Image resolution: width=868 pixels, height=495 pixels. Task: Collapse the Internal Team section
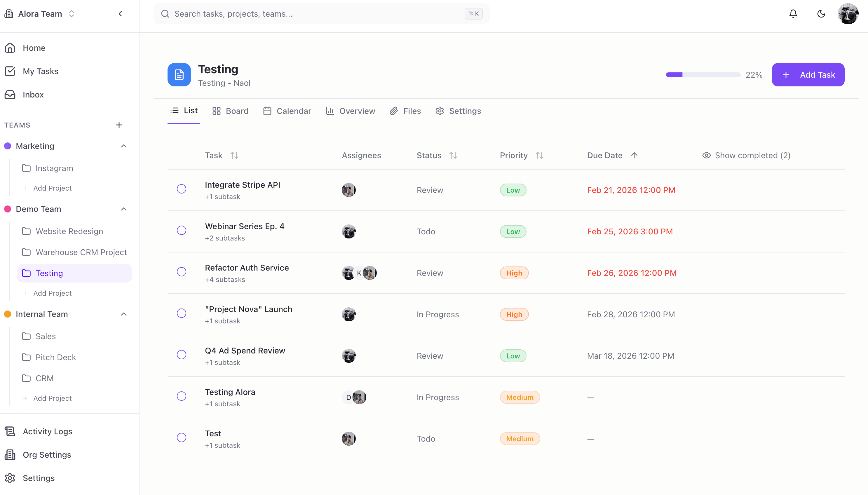click(x=124, y=314)
